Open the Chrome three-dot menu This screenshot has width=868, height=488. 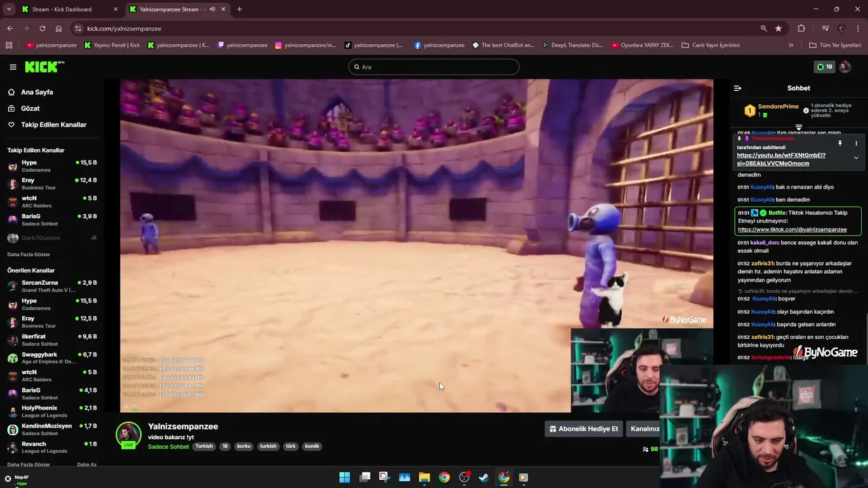coord(859,28)
